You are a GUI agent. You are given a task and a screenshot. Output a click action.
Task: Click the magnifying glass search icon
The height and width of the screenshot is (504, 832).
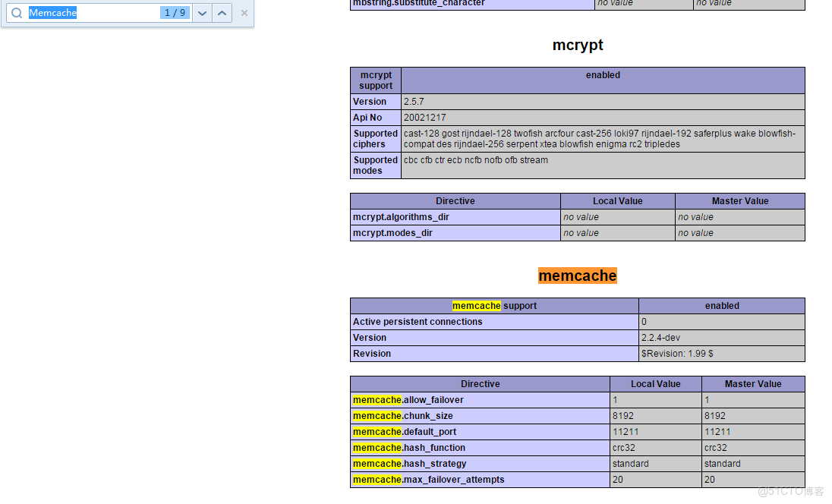point(16,13)
